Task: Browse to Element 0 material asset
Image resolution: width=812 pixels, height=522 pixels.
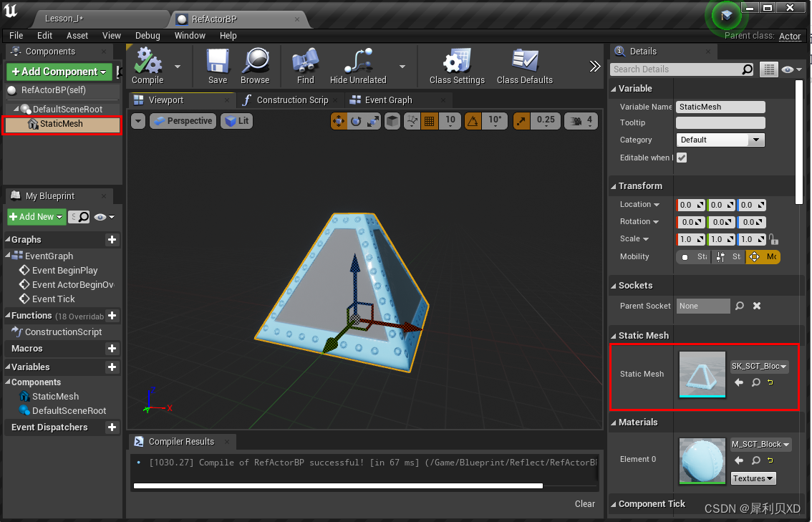Action: (x=756, y=460)
